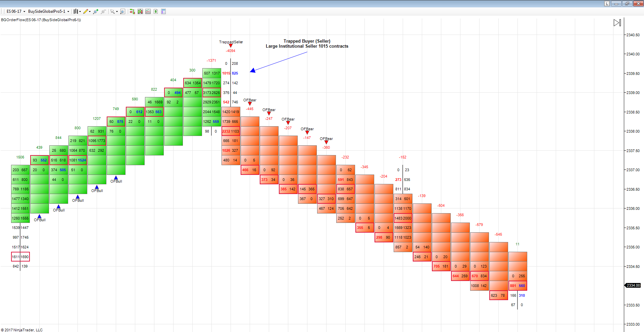
Task: Minimize the chart window
Action: [616, 3]
